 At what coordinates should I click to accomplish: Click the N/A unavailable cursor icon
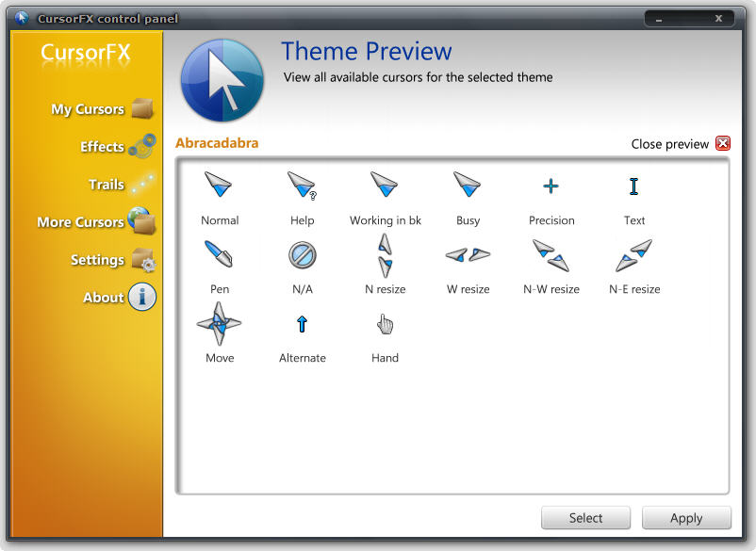tap(302, 254)
